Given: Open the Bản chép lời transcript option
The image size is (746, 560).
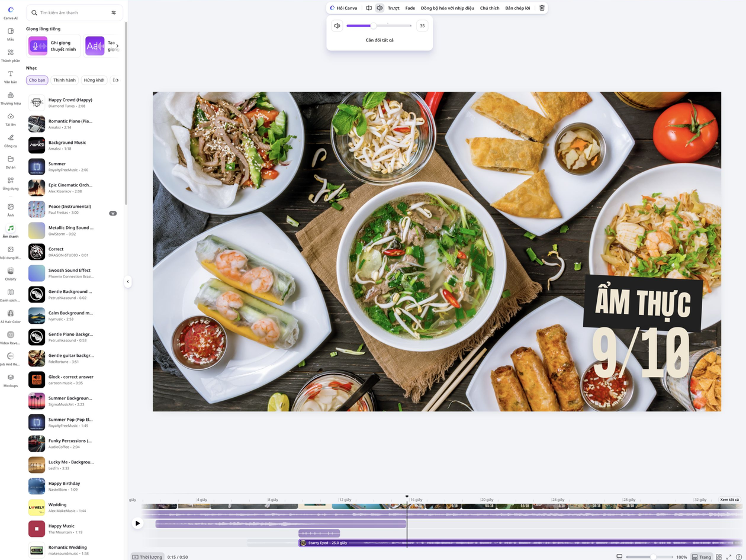Looking at the screenshot, I should (x=517, y=8).
